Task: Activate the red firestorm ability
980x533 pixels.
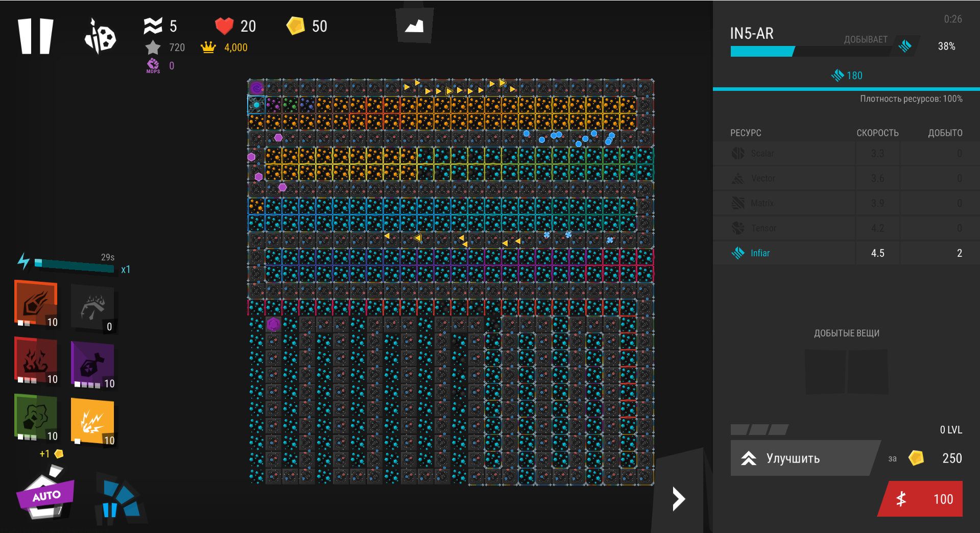Action: coord(36,360)
